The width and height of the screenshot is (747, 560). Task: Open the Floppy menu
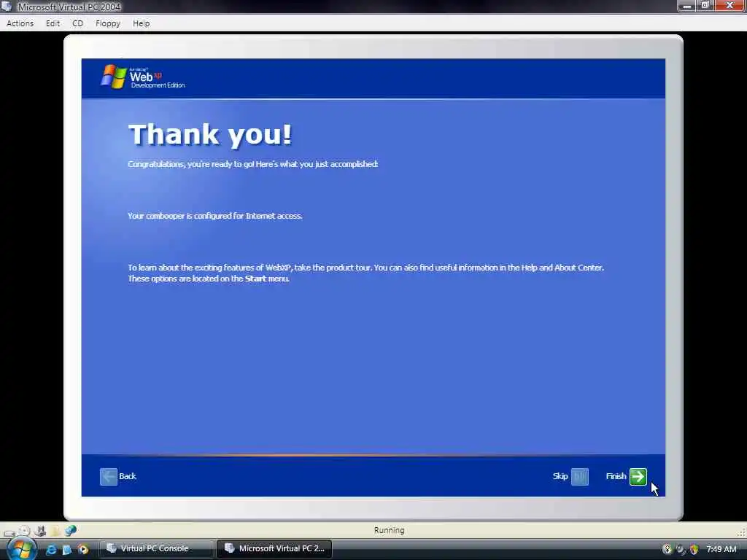(108, 23)
